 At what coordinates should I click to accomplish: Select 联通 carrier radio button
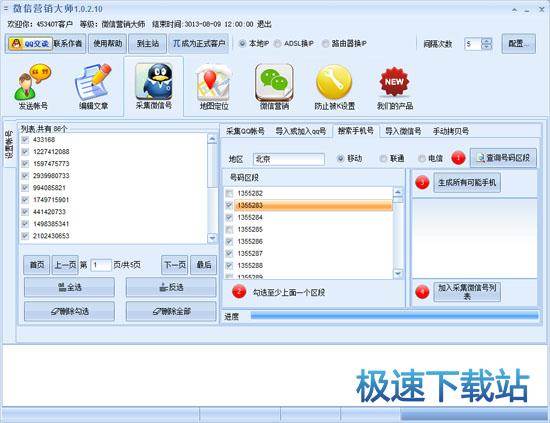(x=383, y=159)
